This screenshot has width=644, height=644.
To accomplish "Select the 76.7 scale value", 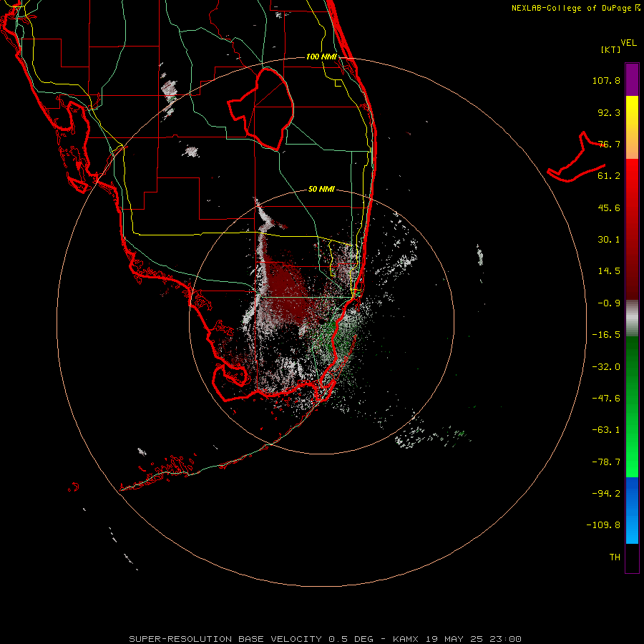I will [609, 144].
